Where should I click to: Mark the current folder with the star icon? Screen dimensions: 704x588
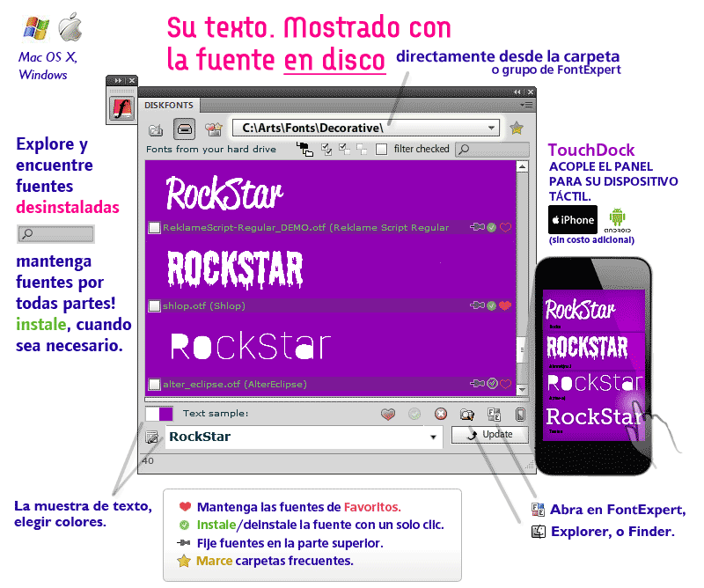(517, 128)
